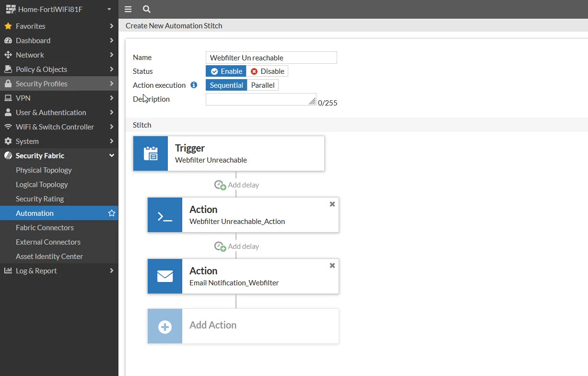This screenshot has width=588, height=376.
Task: Click the CLI script action icon
Action: coord(165,215)
